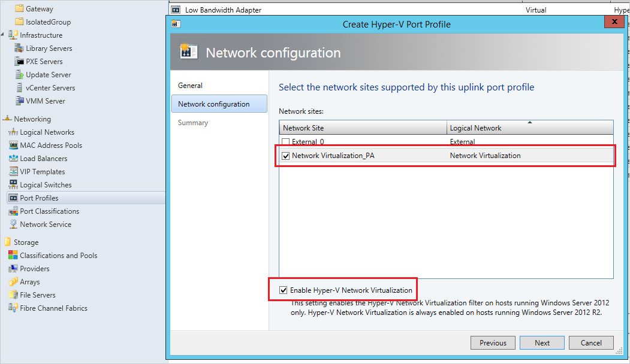This screenshot has width=630, height=364.
Task: Click the File Servers icon
Action: (x=13, y=295)
